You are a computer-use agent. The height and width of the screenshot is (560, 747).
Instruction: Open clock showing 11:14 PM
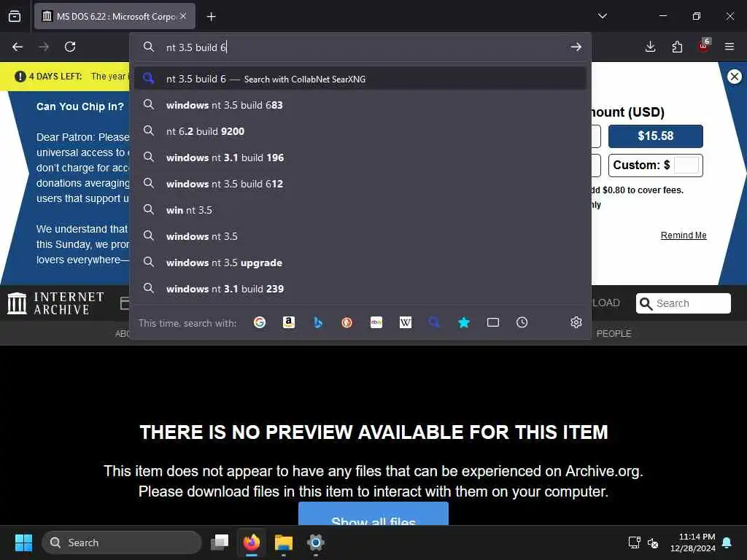[x=692, y=542]
